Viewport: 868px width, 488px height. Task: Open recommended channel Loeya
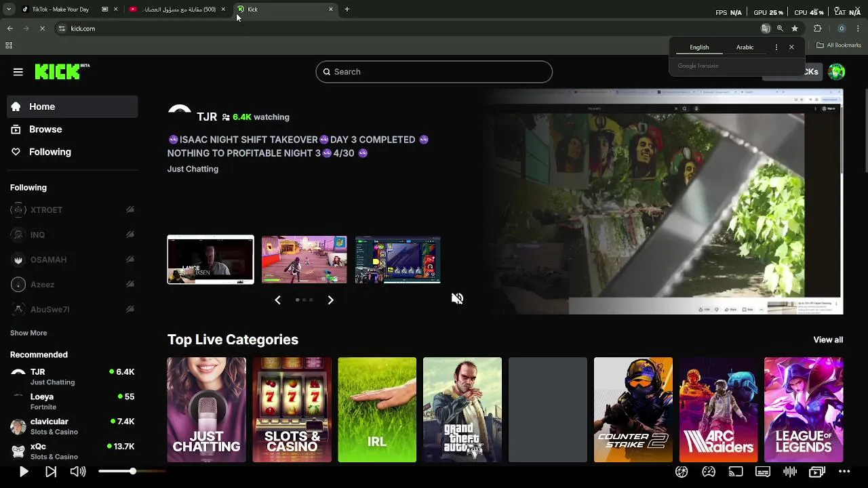73,401
